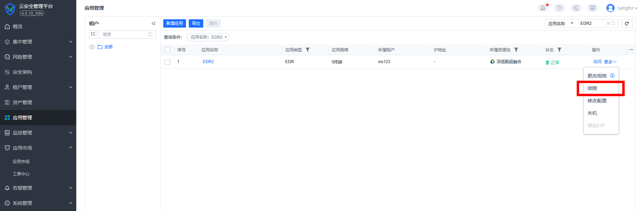Open the notification bell icon

point(543,8)
